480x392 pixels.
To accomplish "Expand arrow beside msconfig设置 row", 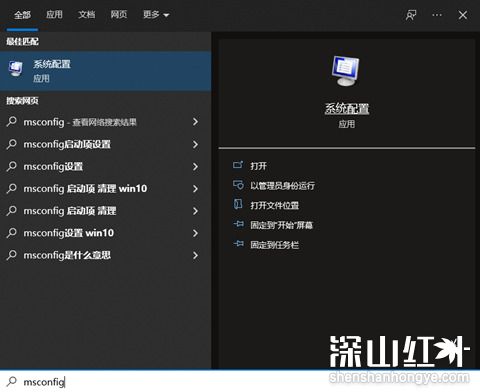I will (x=195, y=167).
